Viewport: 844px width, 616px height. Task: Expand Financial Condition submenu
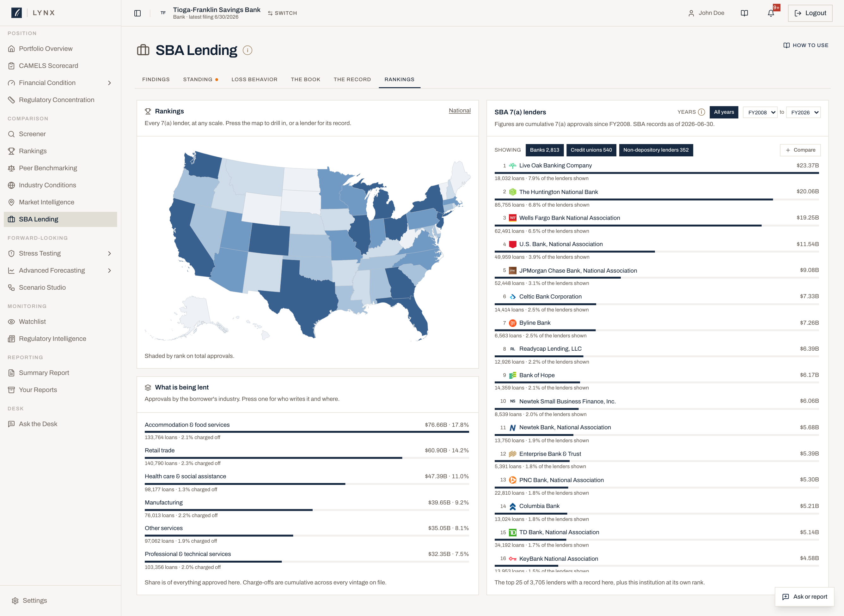click(109, 83)
